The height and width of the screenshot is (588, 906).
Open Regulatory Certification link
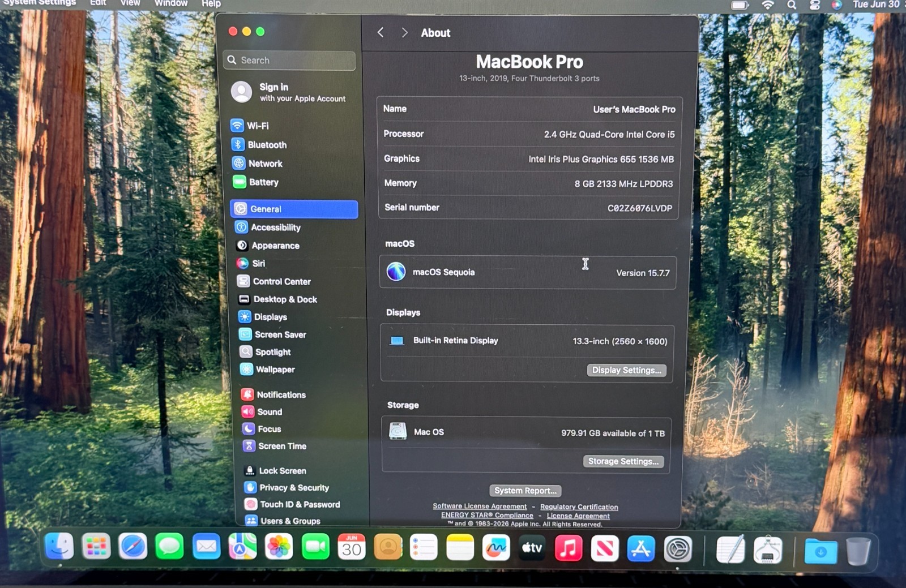[579, 507]
